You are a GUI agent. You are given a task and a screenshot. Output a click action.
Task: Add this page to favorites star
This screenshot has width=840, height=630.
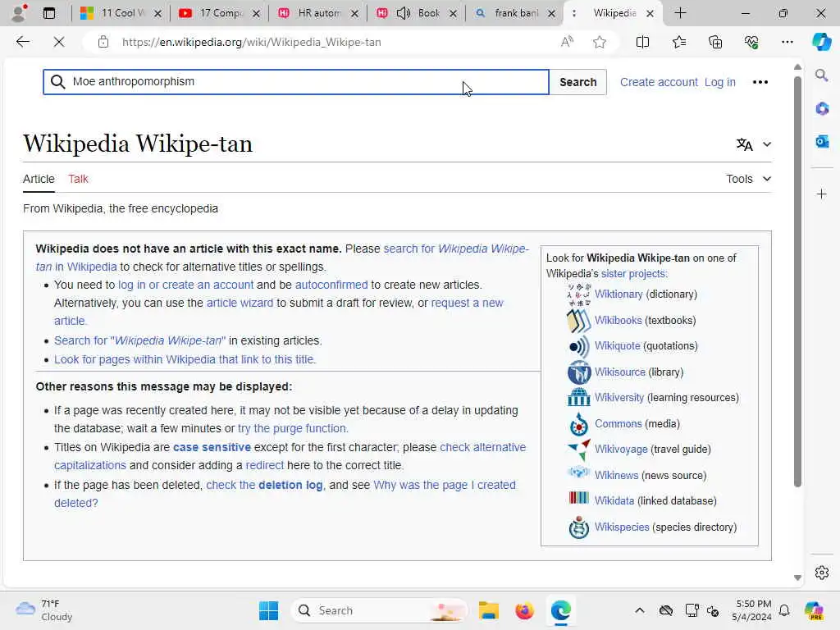click(x=600, y=42)
